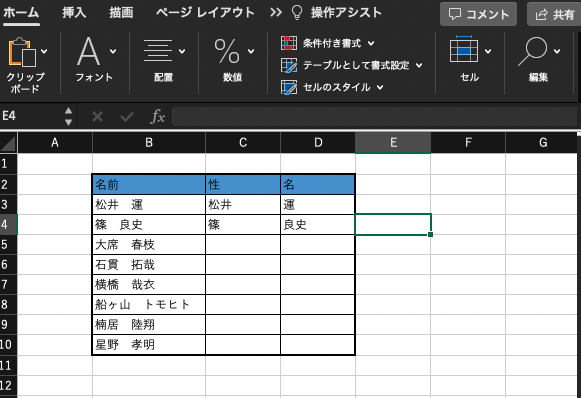Select cell C3 containing 松井
This screenshot has width=581, height=398.
click(x=243, y=204)
